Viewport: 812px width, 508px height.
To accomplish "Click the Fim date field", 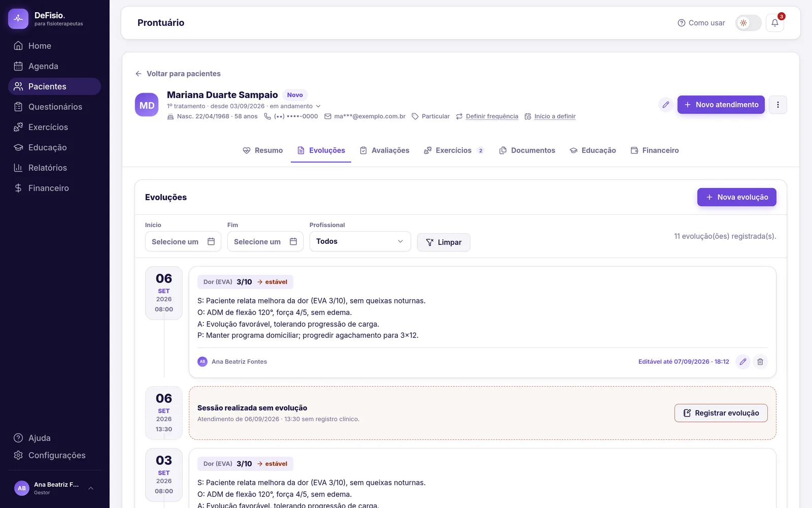I will click(265, 241).
